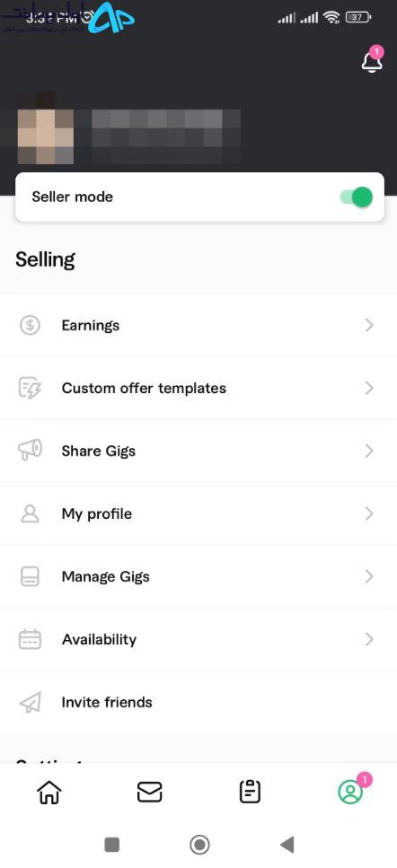The height and width of the screenshot is (868, 397).
Task: Open the Orders clipboard tab
Action: [x=250, y=793]
